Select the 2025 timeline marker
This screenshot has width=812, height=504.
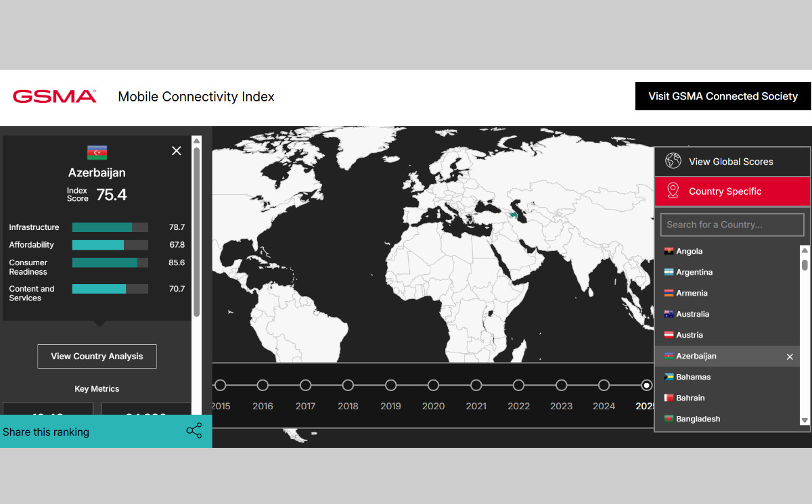(x=646, y=385)
